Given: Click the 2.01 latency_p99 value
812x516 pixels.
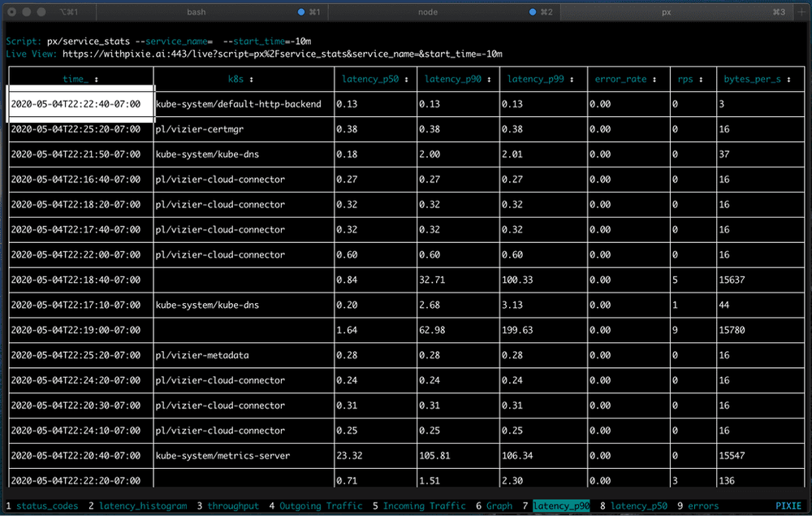Looking at the screenshot, I should (x=512, y=154).
